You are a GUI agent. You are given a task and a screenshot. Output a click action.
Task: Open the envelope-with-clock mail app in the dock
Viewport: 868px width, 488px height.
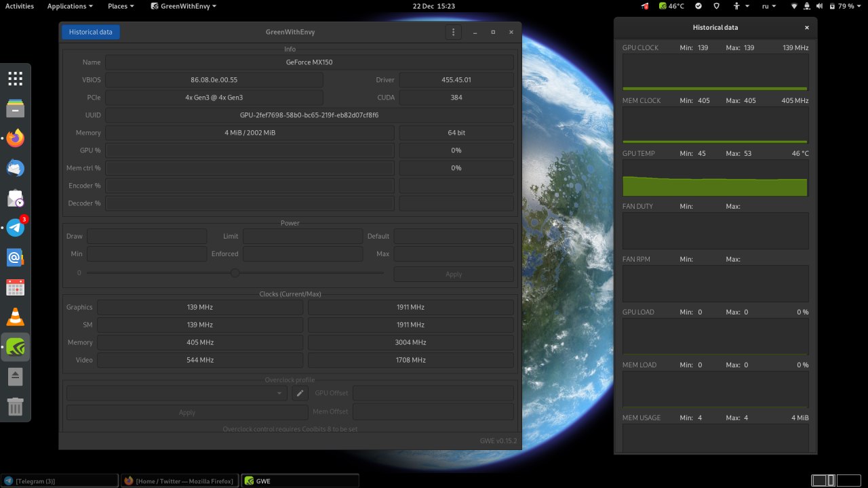point(16,198)
